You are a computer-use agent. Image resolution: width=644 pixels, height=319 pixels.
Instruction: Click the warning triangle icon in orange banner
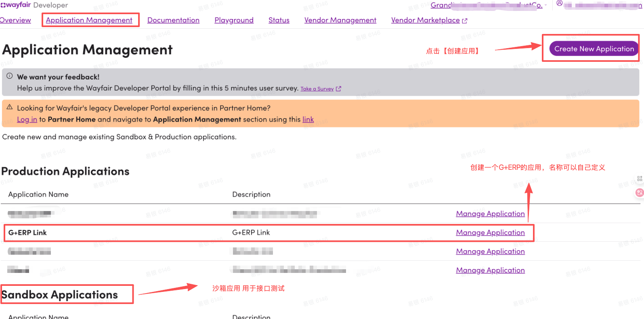point(10,107)
